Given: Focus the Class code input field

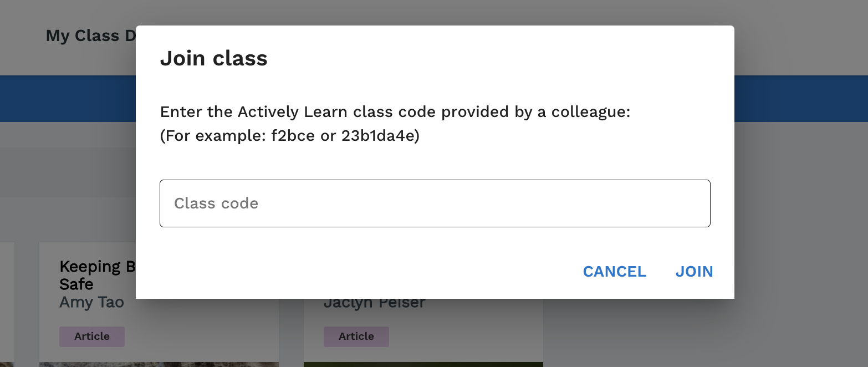Looking at the screenshot, I should click(x=435, y=203).
